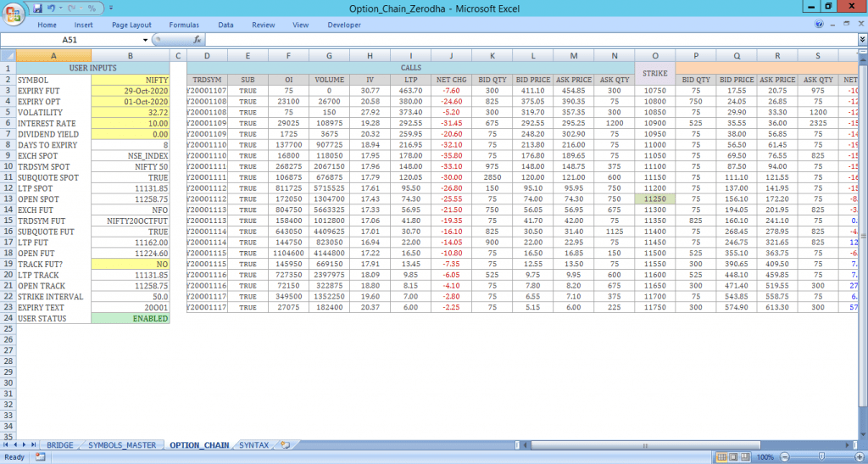Viewport: 868px width, 464px height.
Task: Expand the Name Box dropdown
Action: click(146, 40)
